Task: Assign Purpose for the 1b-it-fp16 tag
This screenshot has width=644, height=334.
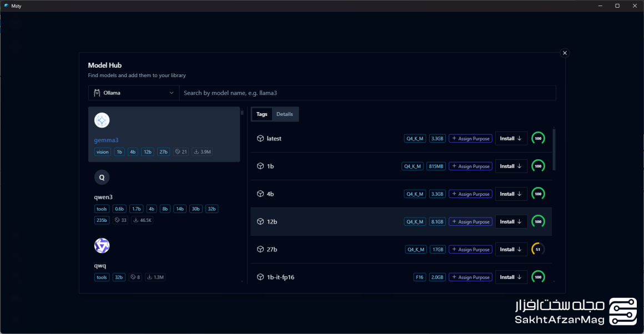Action: [470, 277]
